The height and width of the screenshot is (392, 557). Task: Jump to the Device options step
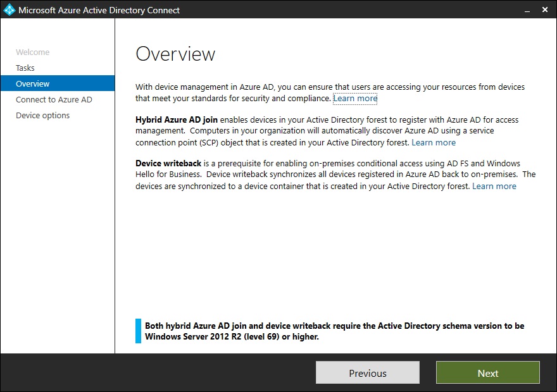pos(42,115)
